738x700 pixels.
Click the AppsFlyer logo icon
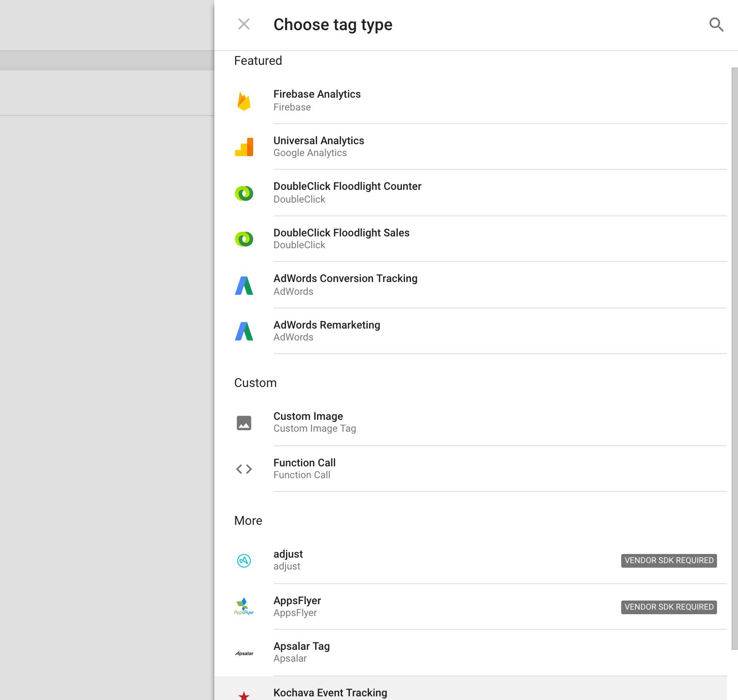[x=244, y=606]
